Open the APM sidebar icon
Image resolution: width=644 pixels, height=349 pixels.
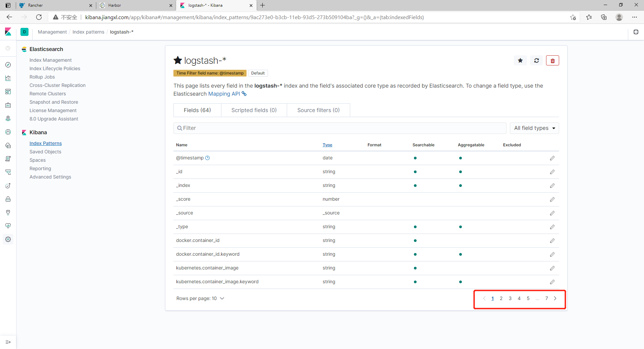point(8,172)
